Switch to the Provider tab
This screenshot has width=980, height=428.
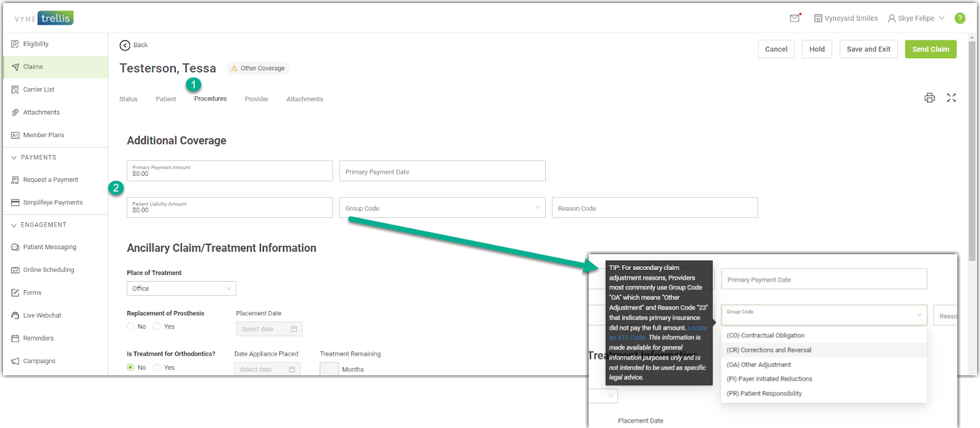pyautogui.click(x=256, y=99)
